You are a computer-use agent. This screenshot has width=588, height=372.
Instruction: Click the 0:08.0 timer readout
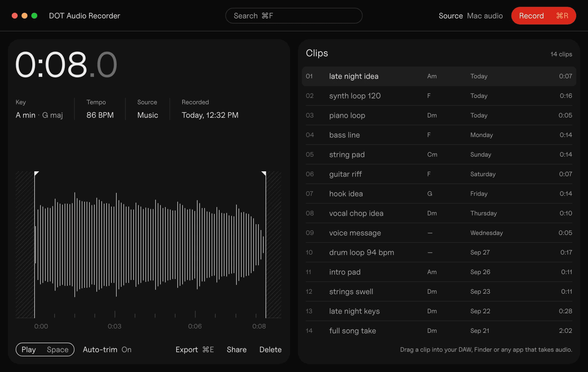66,65
